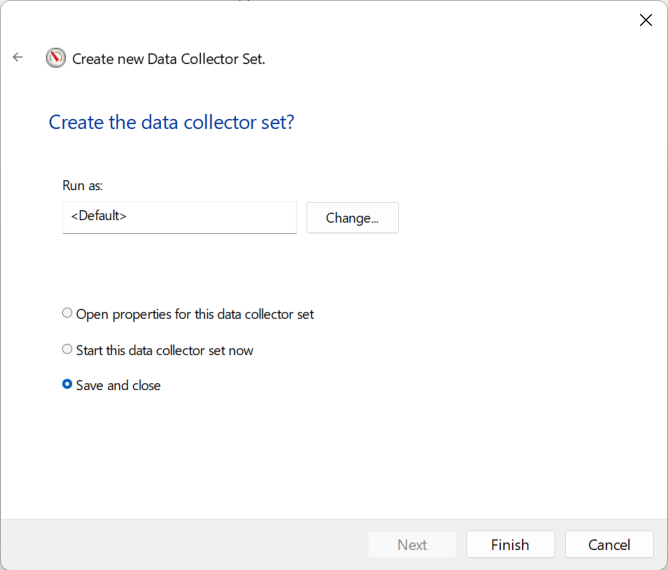
Task: Click the Change... button for Run as
Action: 352,218
